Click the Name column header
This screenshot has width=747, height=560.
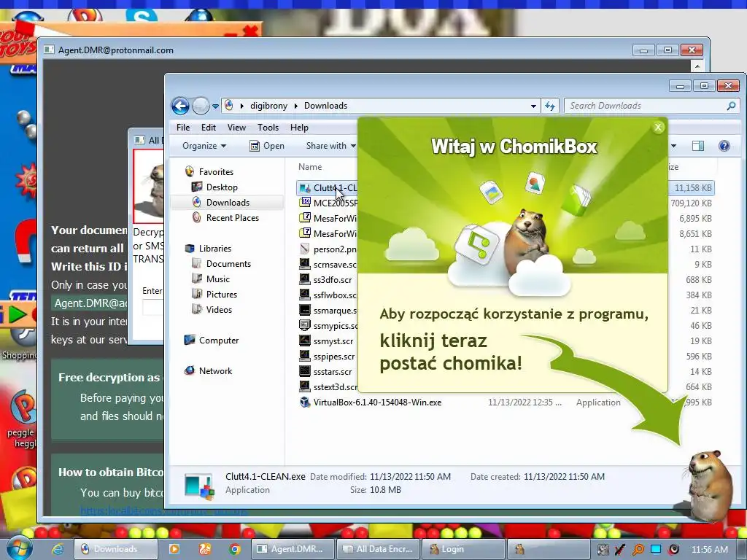[310, 167]
